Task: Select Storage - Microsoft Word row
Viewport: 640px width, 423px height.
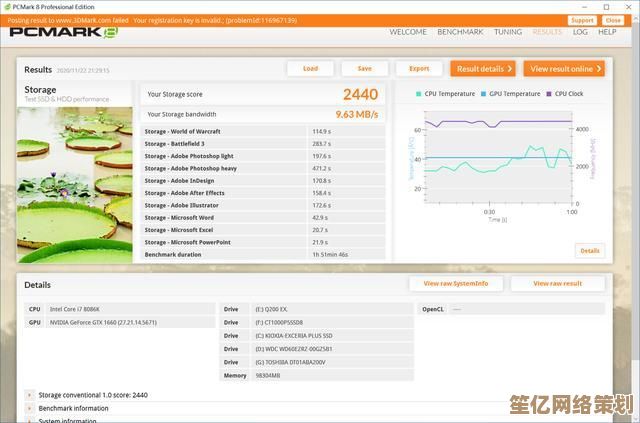Action: coord(263,218)
